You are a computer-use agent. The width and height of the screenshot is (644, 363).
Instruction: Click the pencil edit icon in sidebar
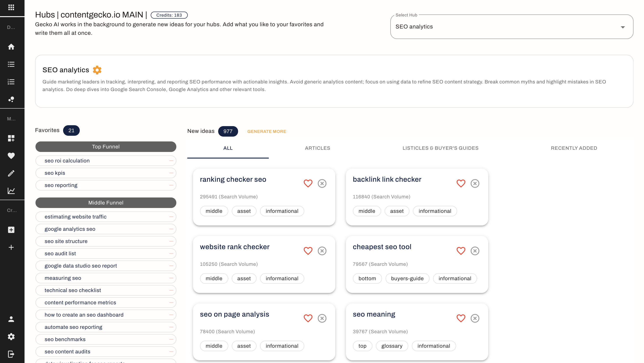click(x=11, y=173)
